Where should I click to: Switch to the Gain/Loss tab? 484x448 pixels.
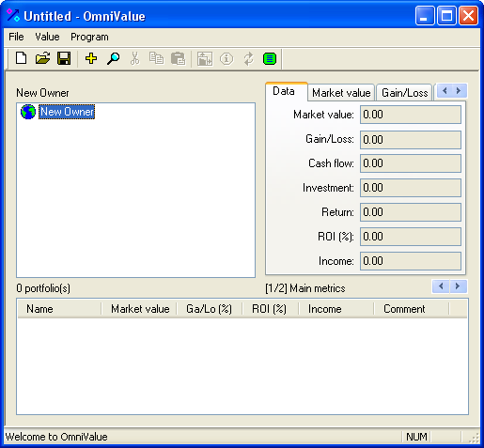click(404, 93)
